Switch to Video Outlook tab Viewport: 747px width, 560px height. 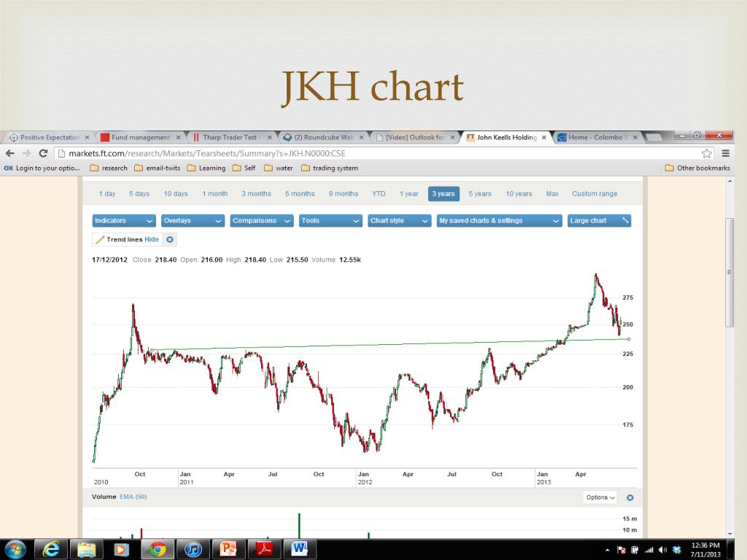pos(414,137)
